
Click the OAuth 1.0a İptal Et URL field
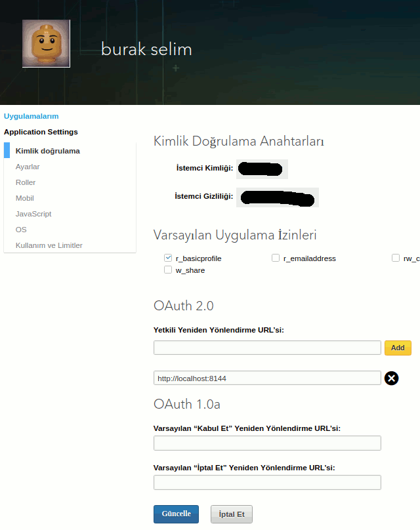point(267,483)
